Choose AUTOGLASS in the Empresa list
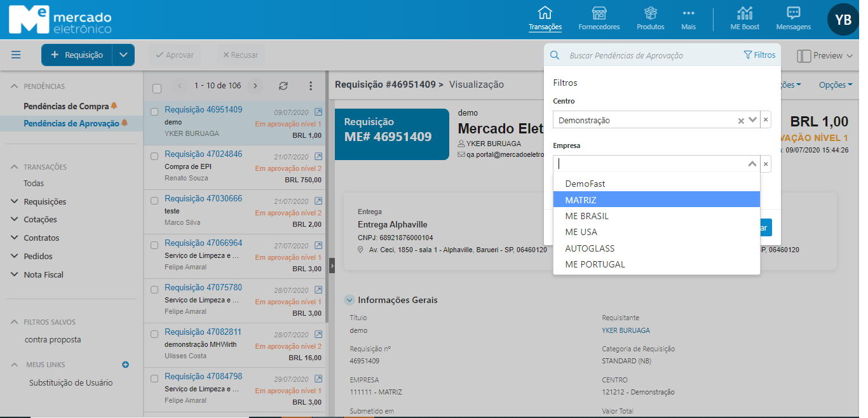Screen dimensions: 868x418 (x=656, y=248)
